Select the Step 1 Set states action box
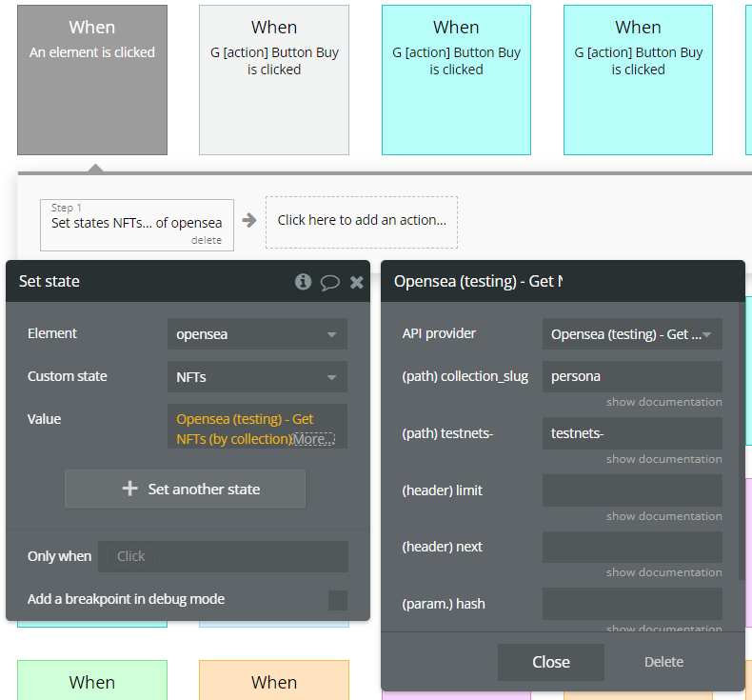Image resolution: width=752 pixels, height=700 pixels. click(x=137, y=225)
